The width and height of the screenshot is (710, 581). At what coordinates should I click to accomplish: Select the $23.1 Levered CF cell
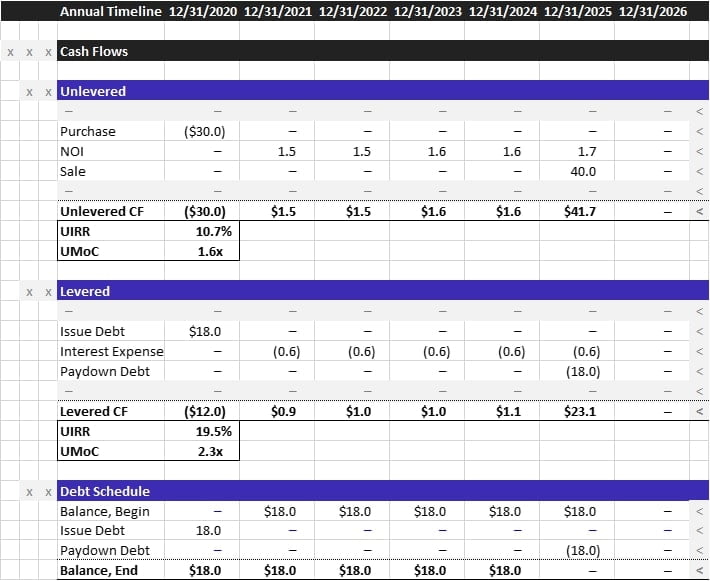click(579, 411)
